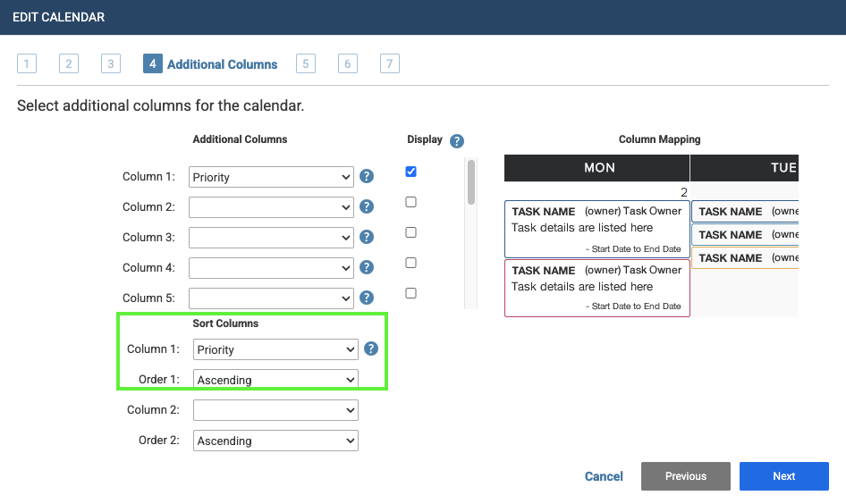Jump to wizard step 7

(x=389, y=63)
